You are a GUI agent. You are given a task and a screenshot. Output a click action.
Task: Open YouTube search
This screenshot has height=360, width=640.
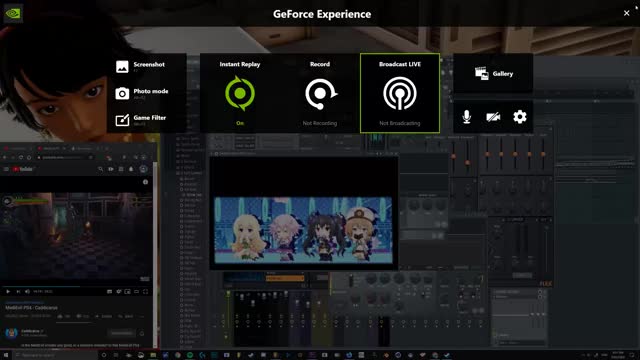point(100,169)
